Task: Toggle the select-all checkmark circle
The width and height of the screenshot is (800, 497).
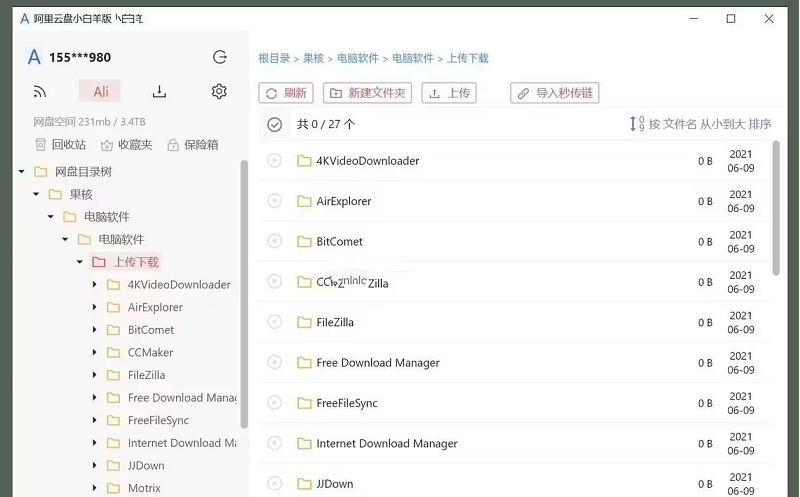Action: point(274,124)
